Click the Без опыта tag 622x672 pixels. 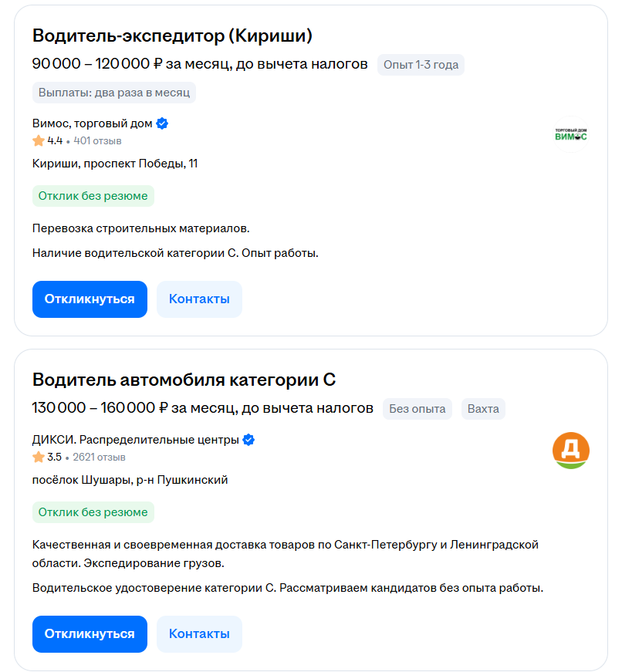[x=417, y=409]
